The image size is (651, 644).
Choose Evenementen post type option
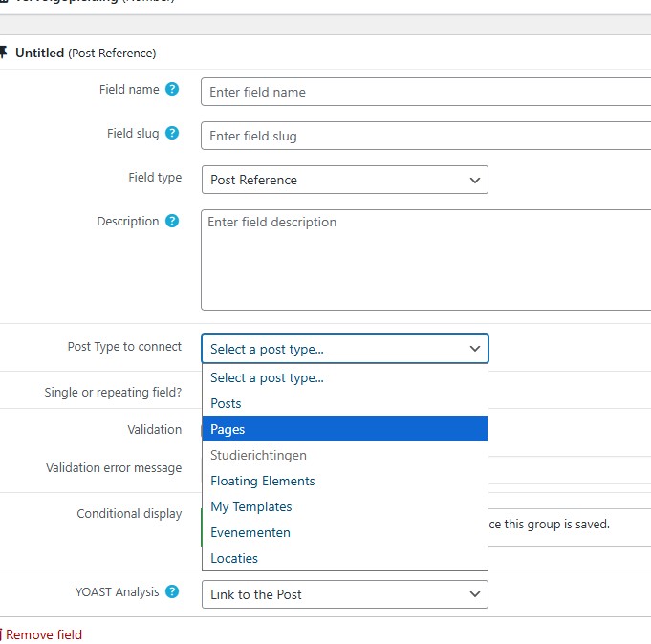(x=250, y=532)
